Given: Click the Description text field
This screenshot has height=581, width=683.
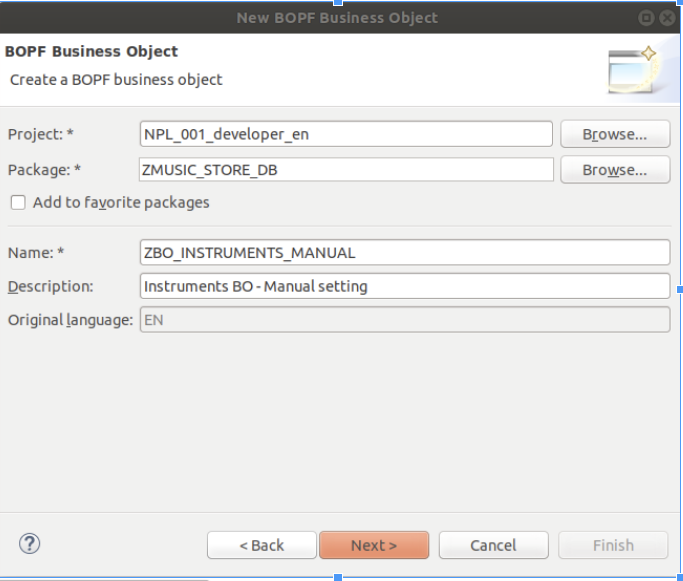Looking at the screenshot, I should (404, 286).
